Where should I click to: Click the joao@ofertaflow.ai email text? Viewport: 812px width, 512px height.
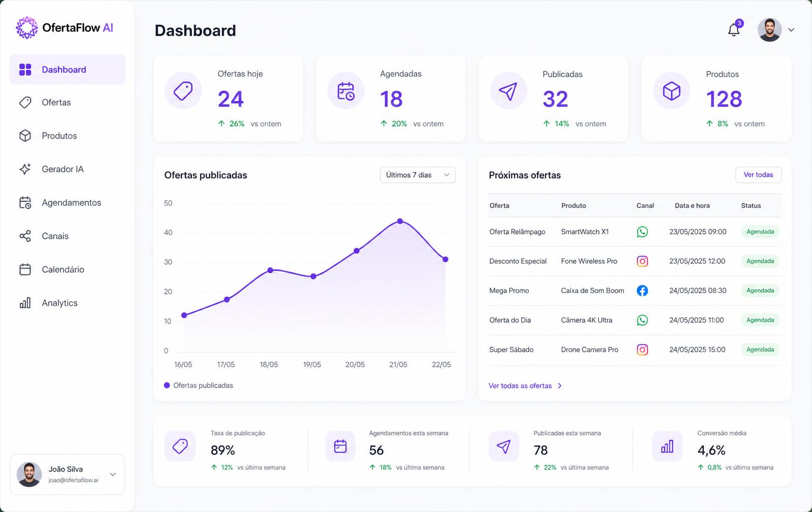coord(74,480)
